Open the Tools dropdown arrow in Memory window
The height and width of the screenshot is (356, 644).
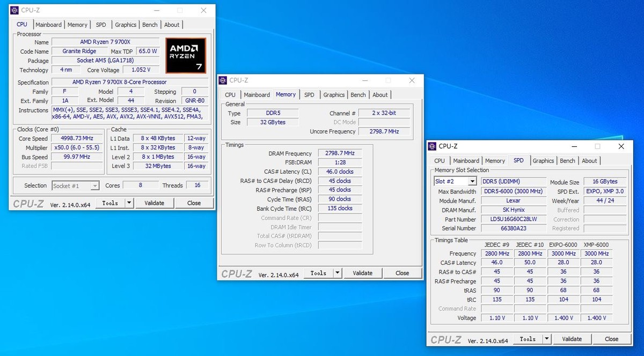click(x=337, y=273)
